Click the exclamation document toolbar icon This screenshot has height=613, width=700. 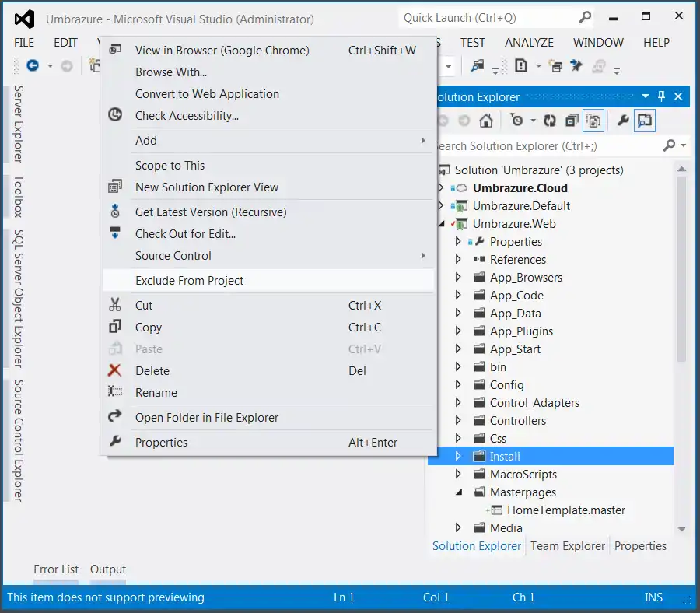520,66
